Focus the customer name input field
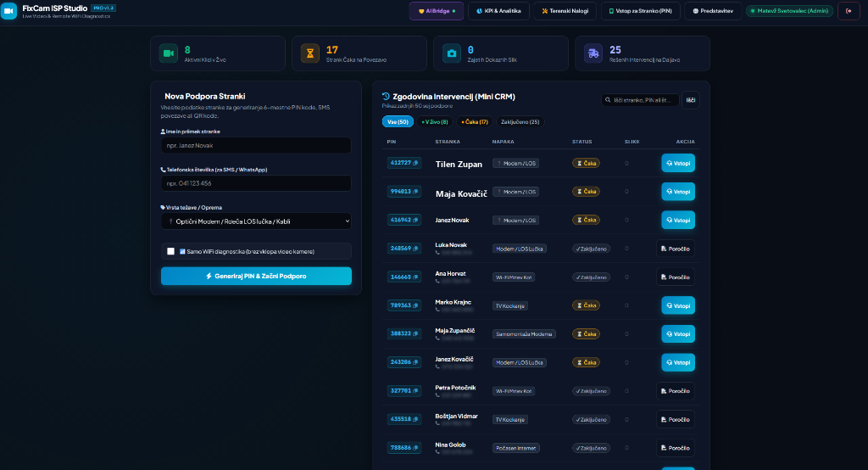Screen dimensions: 868x470 click(256, 145)
